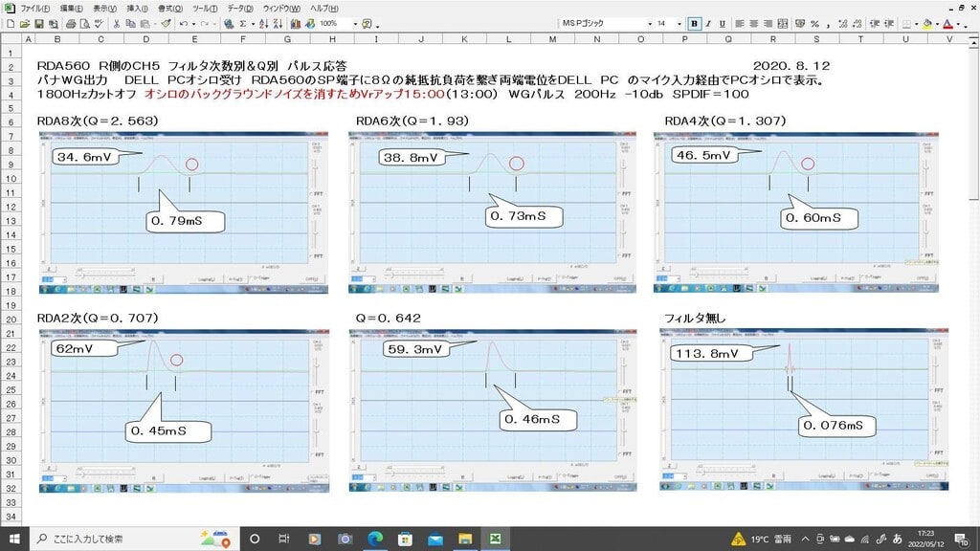The width and height of the screenshot is (980, 551).
Task: Show the Drawing toolbar icon
Action: [310, 24]
